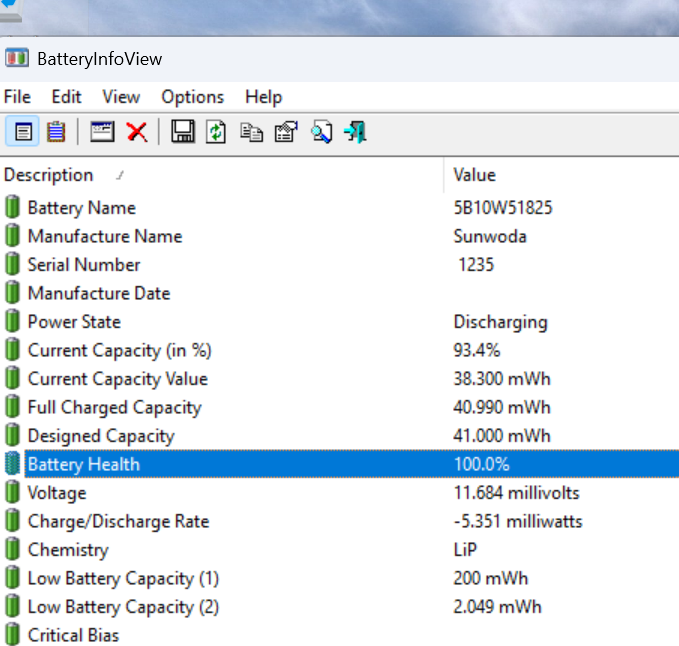Click the Copy Selected Items toolbar icon
Image resolution: width=679 pixels, height=646 pixels.
click(251, 132)
